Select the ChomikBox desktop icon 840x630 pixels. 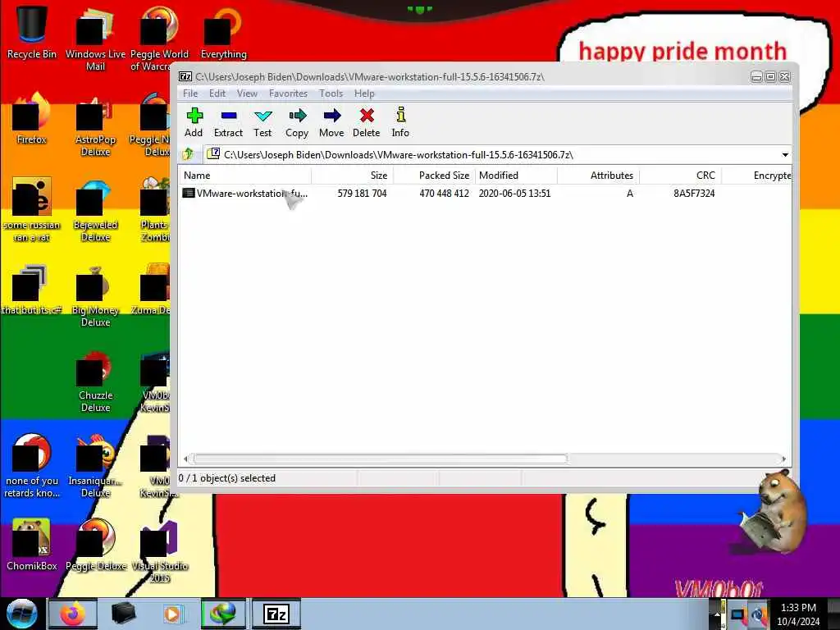pos(32,545)
